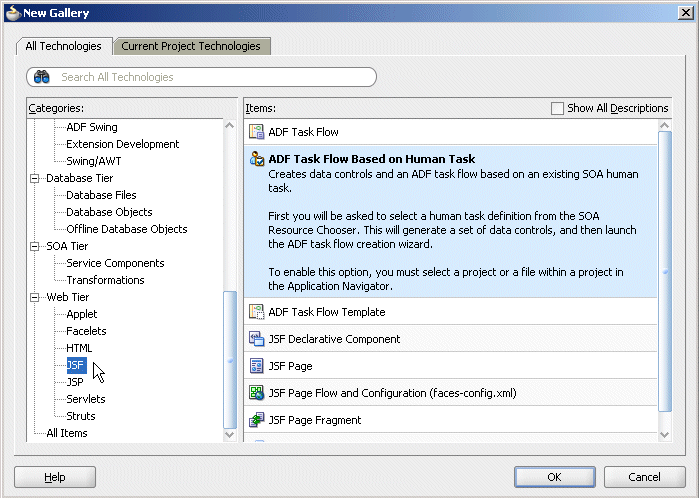The width and height of the screenshot is (699, 498).
Task: Click the JSF Page Flow and Configuration icon
Action: point(256,393)
